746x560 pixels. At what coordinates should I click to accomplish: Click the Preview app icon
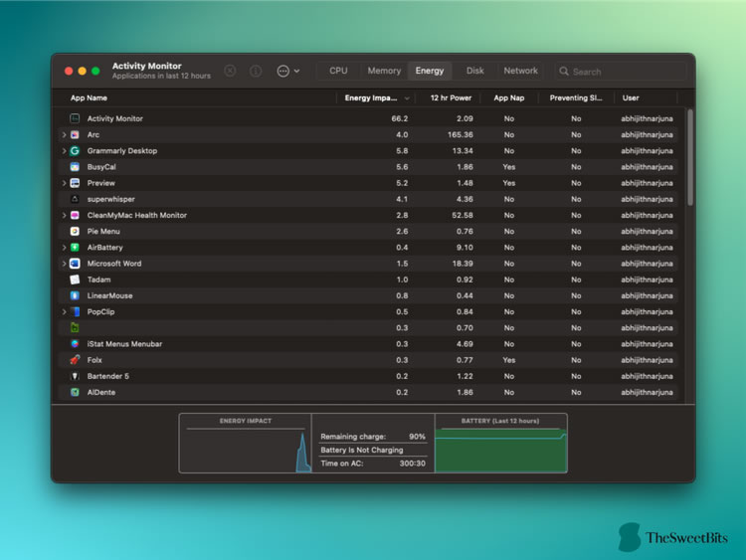click(75, 183)
